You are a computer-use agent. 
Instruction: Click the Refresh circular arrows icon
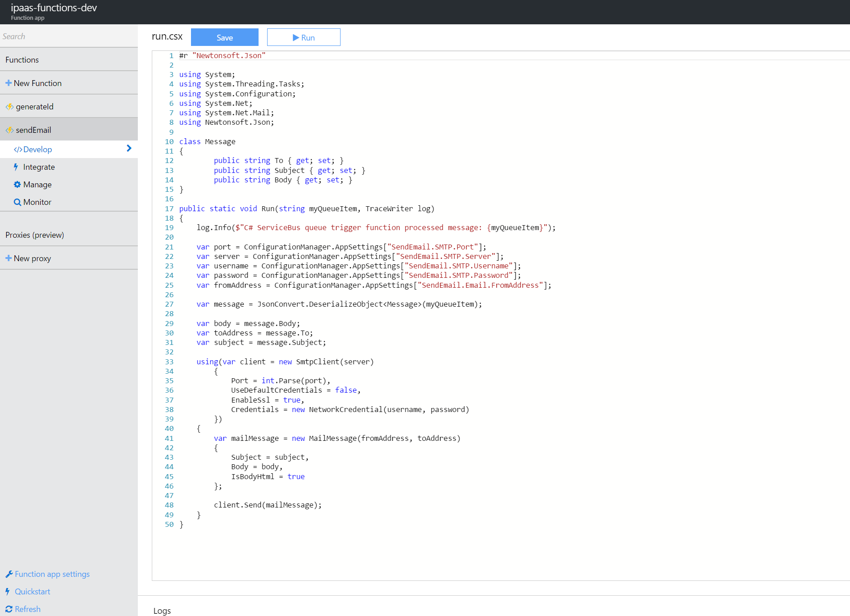9,609
